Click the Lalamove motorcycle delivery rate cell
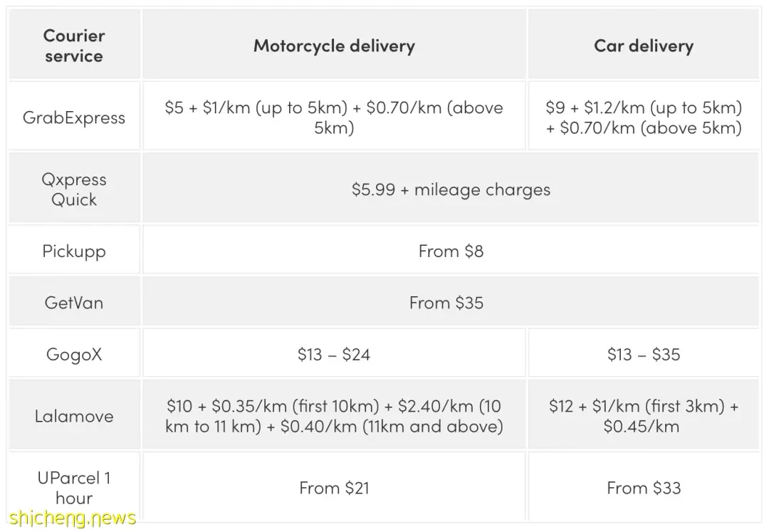 (x=334, y=415)
